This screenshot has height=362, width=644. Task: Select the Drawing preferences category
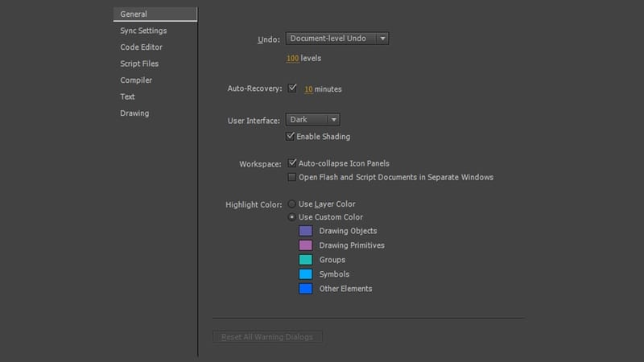(x=134, y=113)
